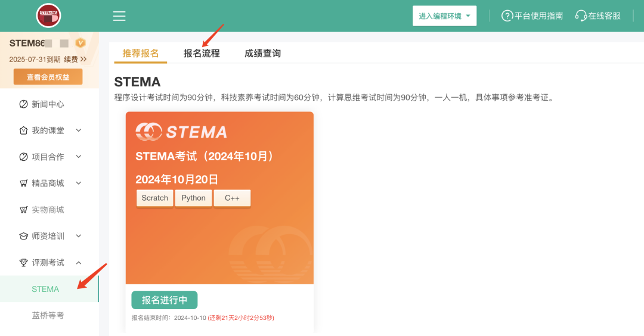
Task: Select 蓝桥等考 in the sidebar
Action: point(49,316)
